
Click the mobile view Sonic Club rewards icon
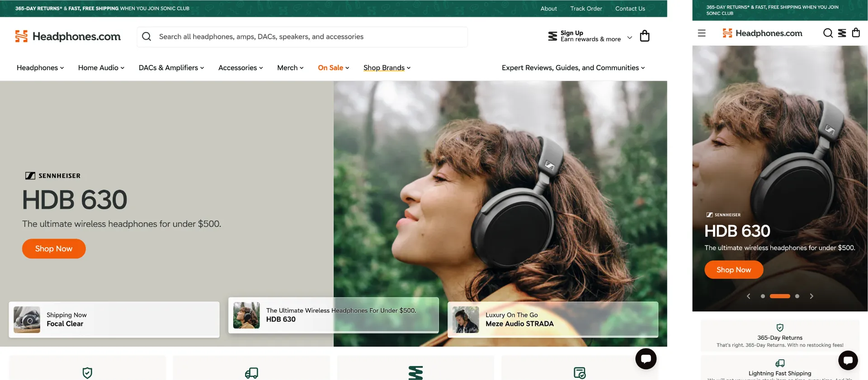[842, 33]
